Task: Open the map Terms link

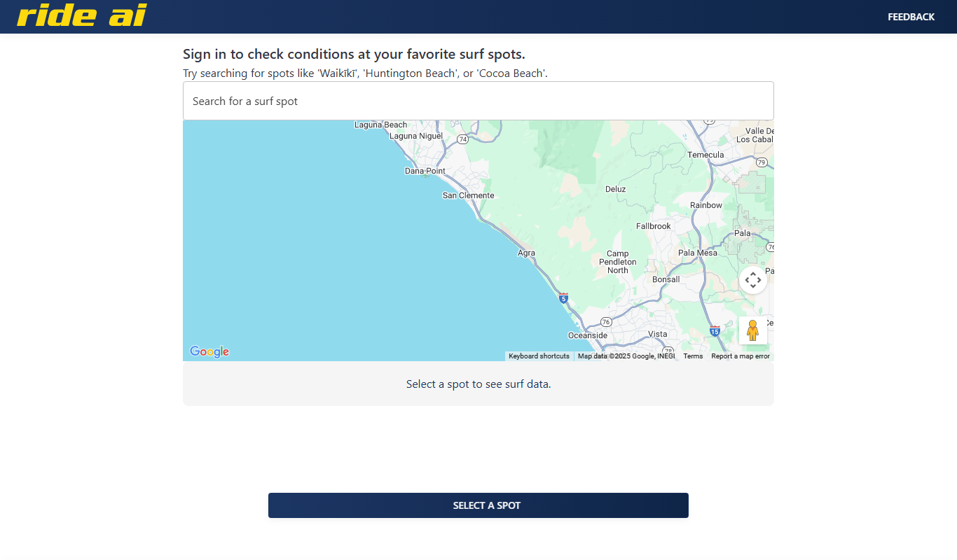Action: [693, 356]
